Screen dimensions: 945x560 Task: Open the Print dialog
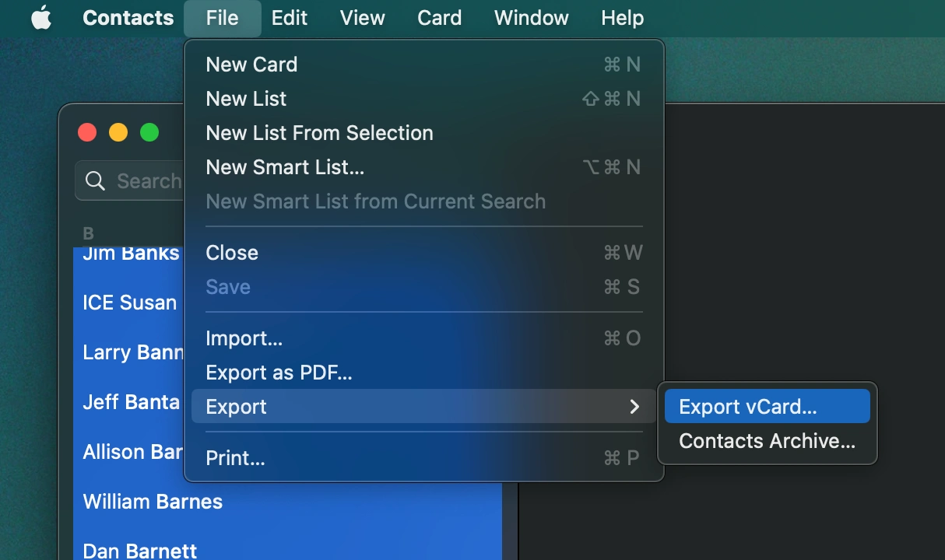[235, 458]
